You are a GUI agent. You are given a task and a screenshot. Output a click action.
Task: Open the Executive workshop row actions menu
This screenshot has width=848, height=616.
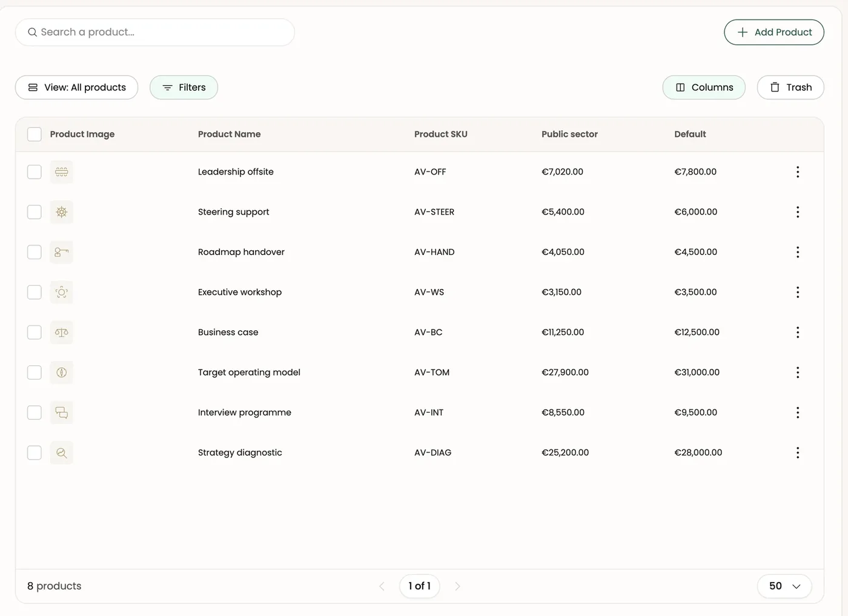click(x=797, y=292)
